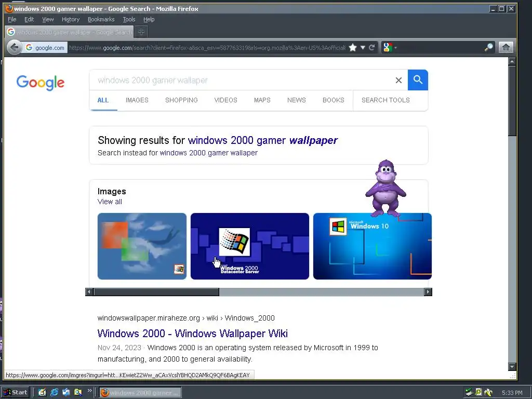Open SEARCH TOOLS options

[386, 100]
